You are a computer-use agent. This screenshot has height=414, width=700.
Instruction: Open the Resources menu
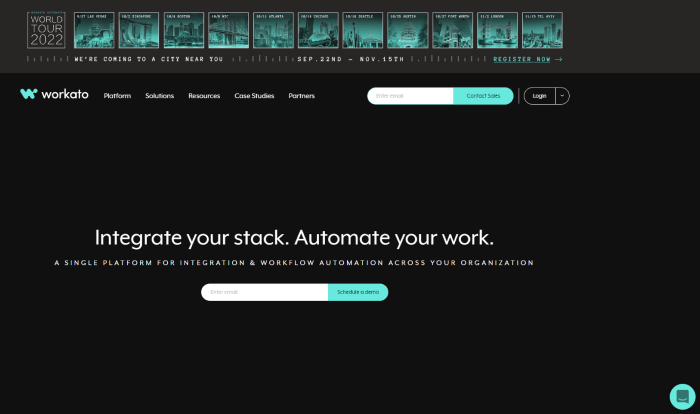pyautogui.click(x=204, y=96)
